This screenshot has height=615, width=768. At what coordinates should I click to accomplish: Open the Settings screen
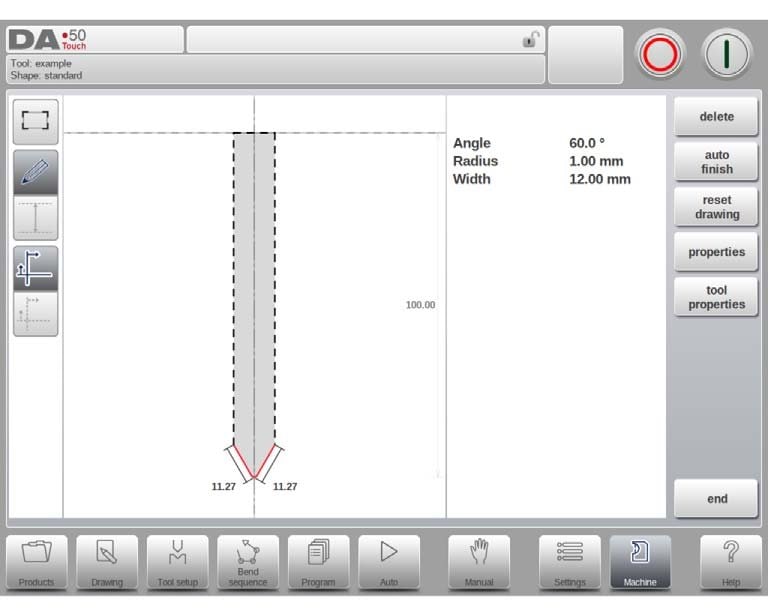coord(570,562)
